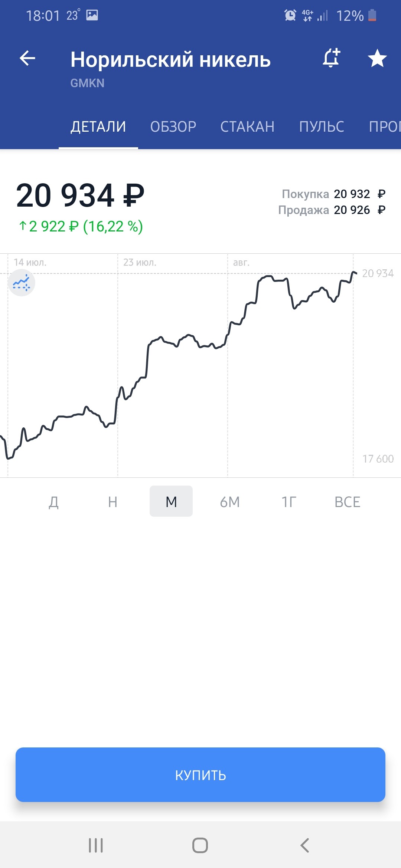The width and height of the screenshot is (401, 868).
Task: Open chart indicators icon on graph
Action: point(22,283)
